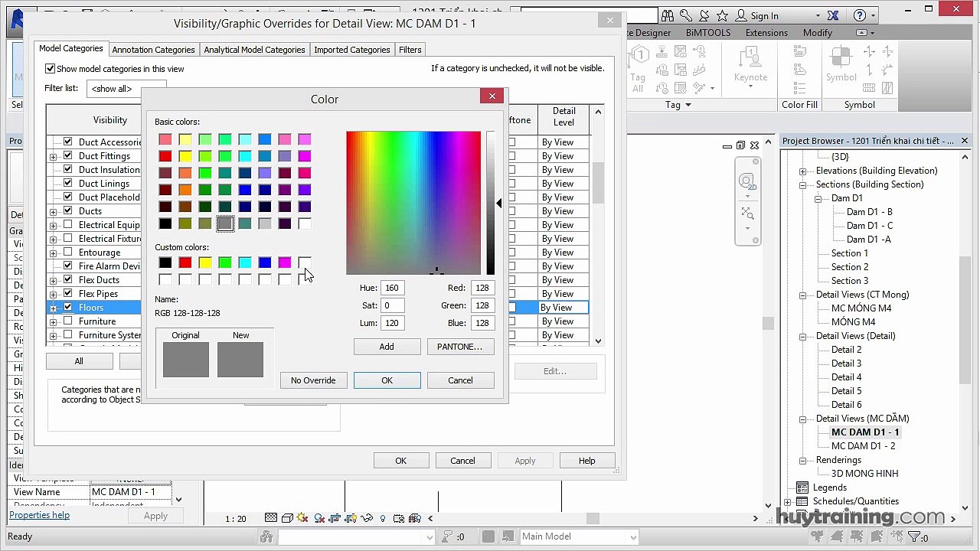Click the Red value field
This screenshot has height=551, width=980.
pyautogui.click(x=482, y=288)
